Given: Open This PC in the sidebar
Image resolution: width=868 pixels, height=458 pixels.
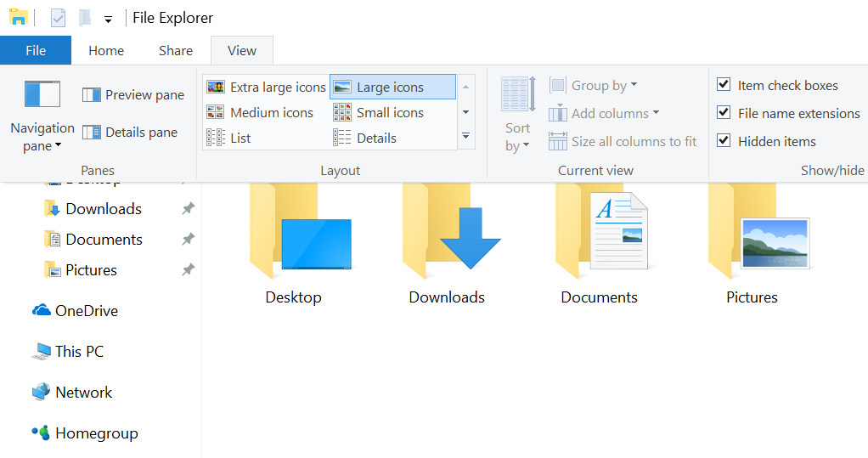Looking at the screenshot, I should 68,352.
